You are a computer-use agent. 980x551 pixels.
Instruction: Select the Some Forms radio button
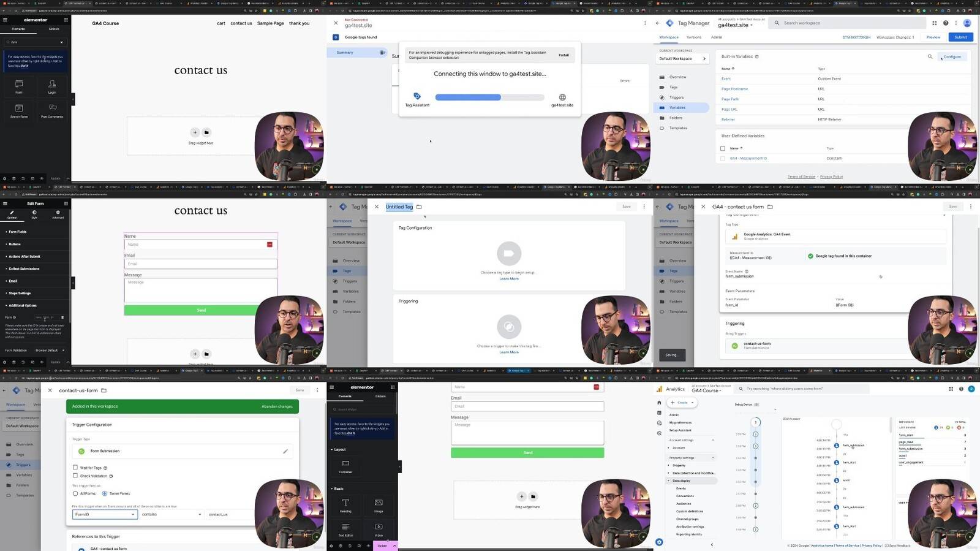click(105, 493)
